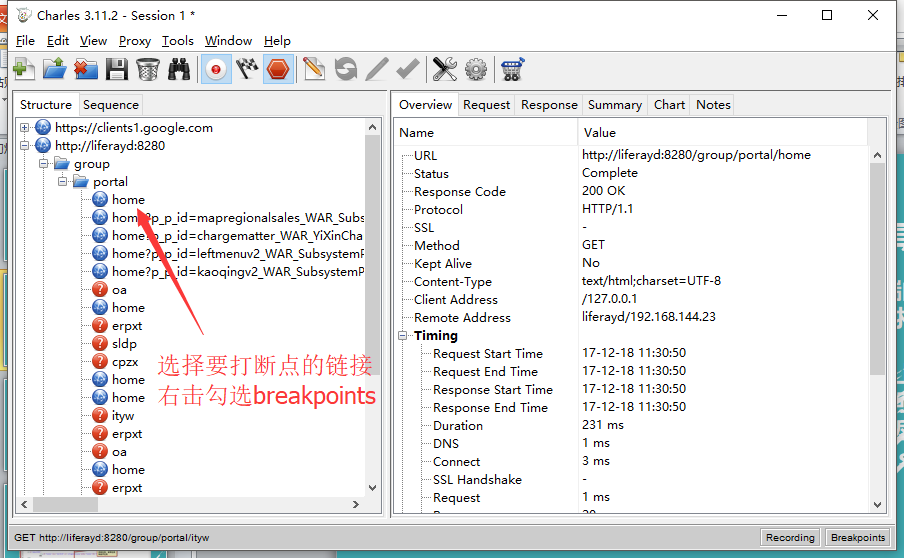This screenshot has height=558, width=904.
Task: Open the Tools menu
Action: [178, 41]
